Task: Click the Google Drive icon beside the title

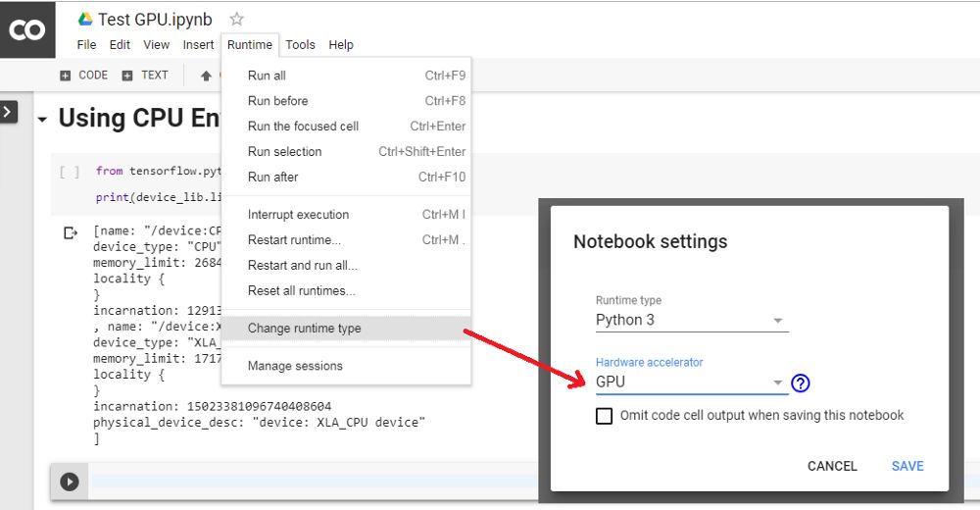Action: (85, 20)
